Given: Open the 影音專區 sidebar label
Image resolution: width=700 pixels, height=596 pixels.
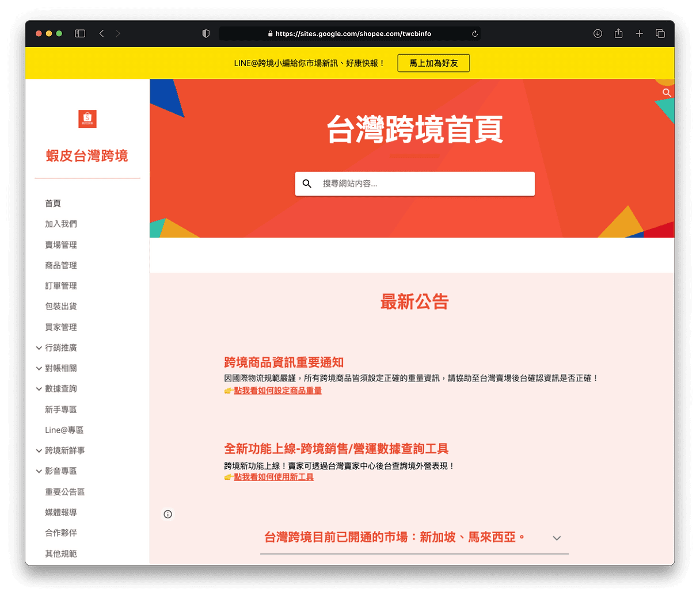Looking at the screenshot, I should (61, 471).
